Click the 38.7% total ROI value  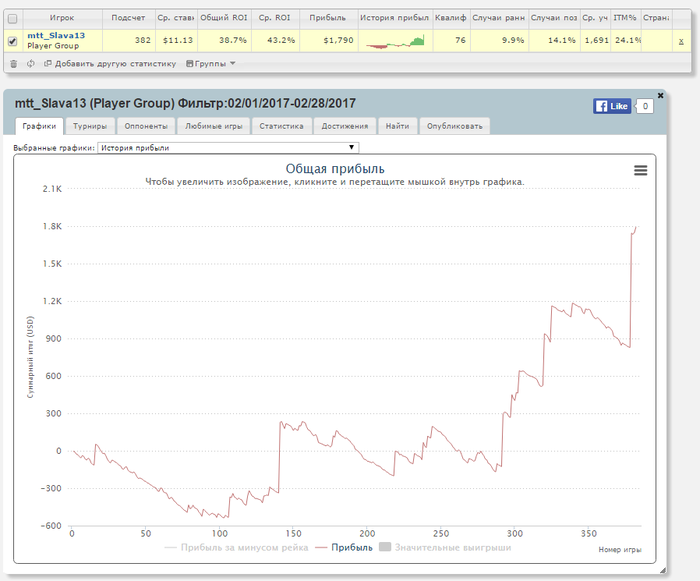(233, 41)
